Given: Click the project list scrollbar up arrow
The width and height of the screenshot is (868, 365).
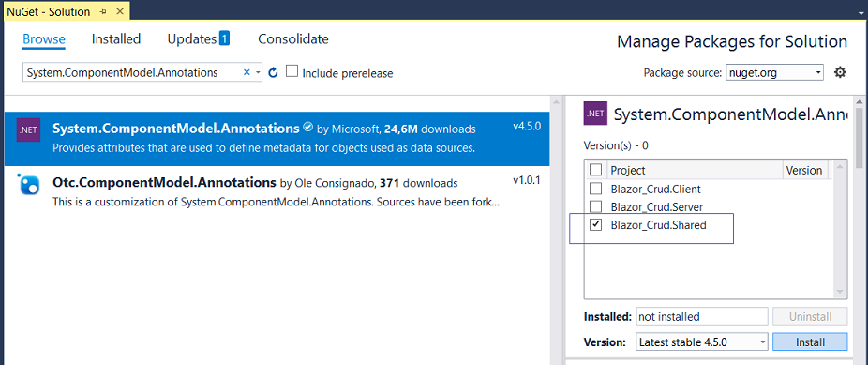Looking at the screenshot, I should pos(840,167).
